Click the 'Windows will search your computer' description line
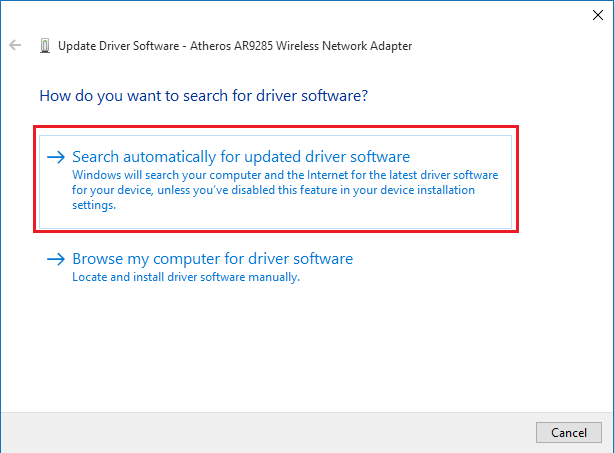Image resolution: width=615 pixels, height=453 pixels. 285,175
